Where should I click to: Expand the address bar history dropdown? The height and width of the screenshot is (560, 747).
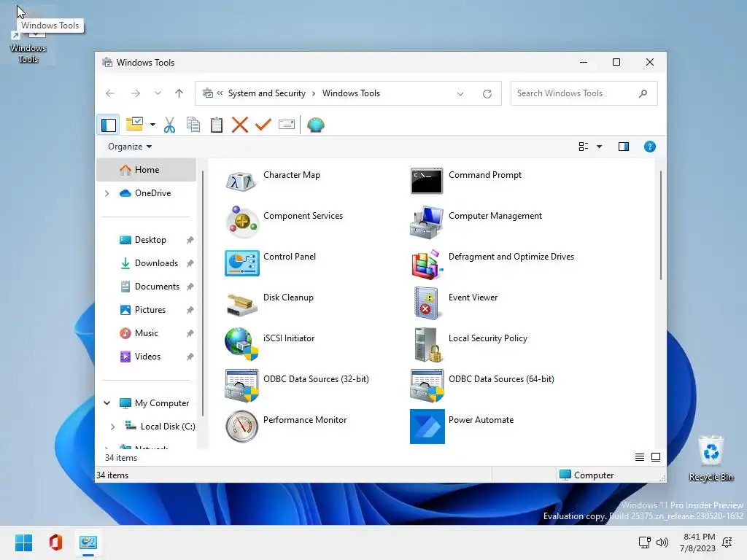[460, 94]
